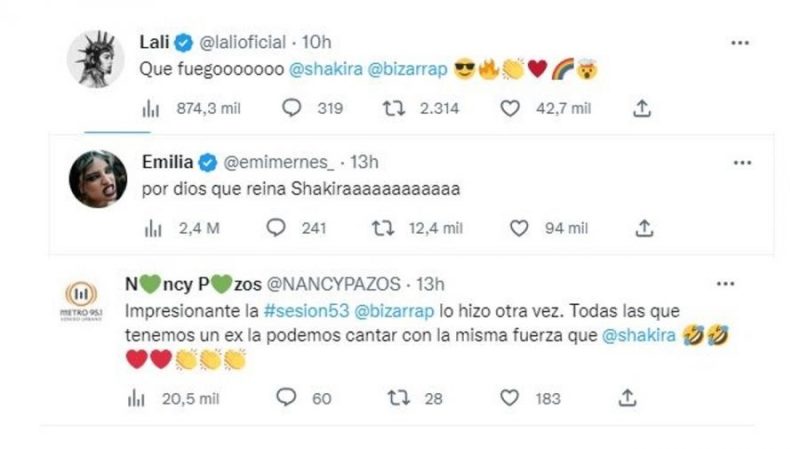
Task: Open more options on Lali's tweet
Action: [740, 43]
